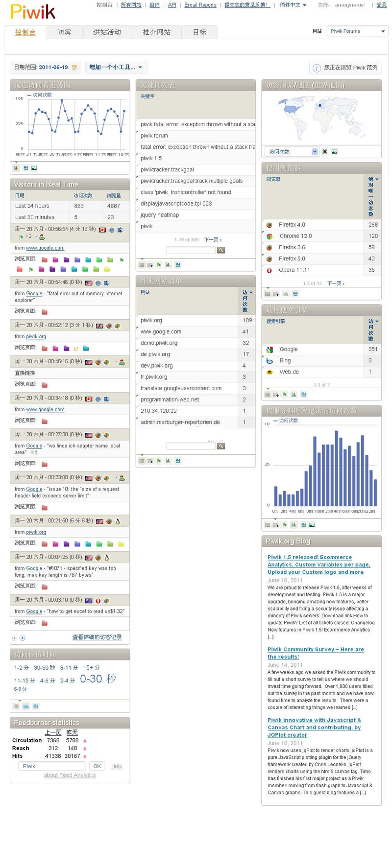The image size is (392, 868).
Task: Resume the real-time visitors feed with the play button
Action: [x=23, y=638]
